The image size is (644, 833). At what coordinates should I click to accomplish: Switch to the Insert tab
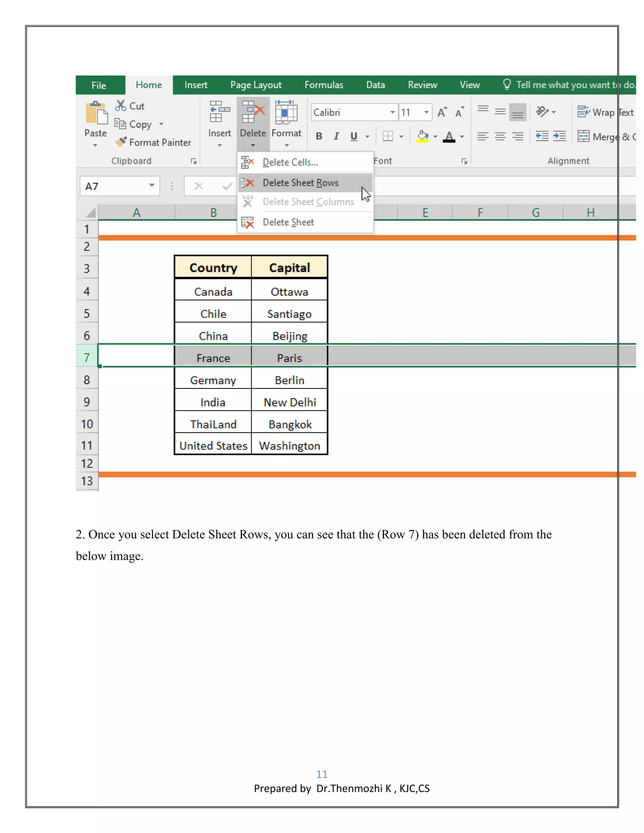196,85
